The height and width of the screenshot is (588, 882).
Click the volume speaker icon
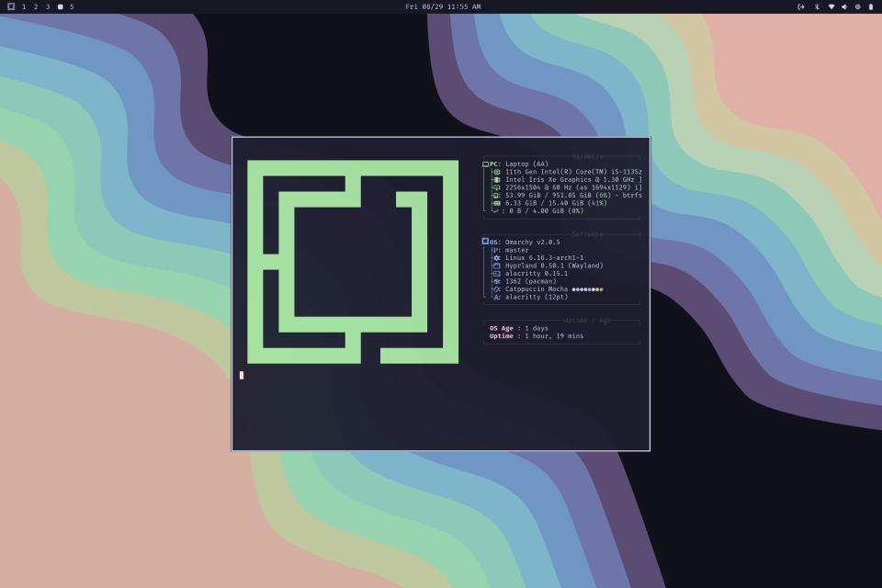844,6
